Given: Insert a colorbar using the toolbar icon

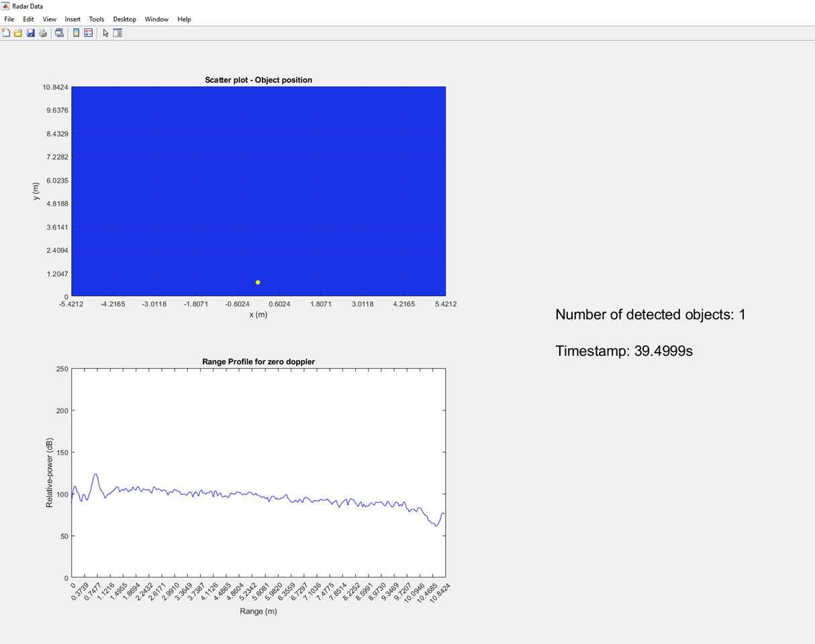Looking at the screenshot, I should pos(77,33).
